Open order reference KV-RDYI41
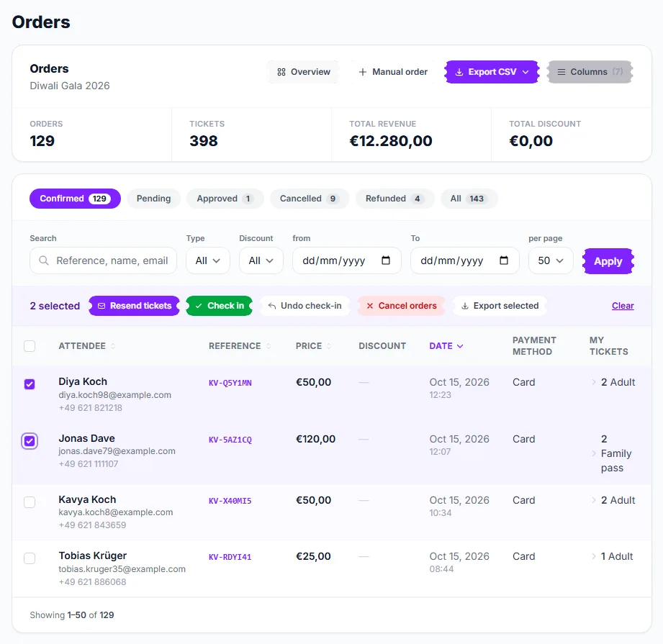Image resolution: width=663 pixels, height=644 pixels. pyautogui.click(x=230, y=557)
